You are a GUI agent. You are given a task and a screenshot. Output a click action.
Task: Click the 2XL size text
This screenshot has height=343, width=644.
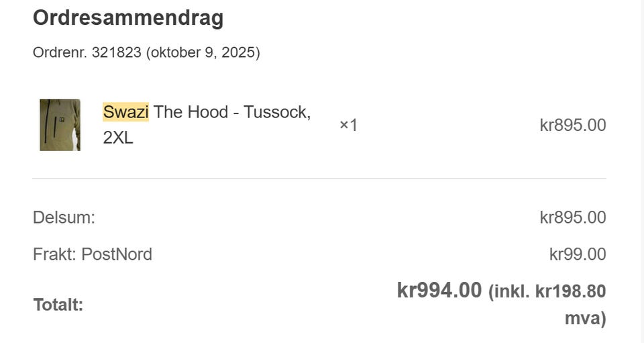pos(118,138)
